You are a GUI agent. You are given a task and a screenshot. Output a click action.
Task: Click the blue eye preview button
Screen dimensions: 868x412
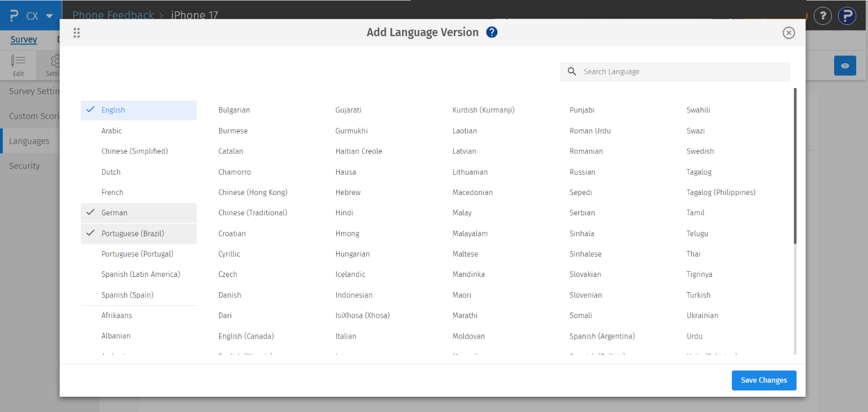[845, 66]
